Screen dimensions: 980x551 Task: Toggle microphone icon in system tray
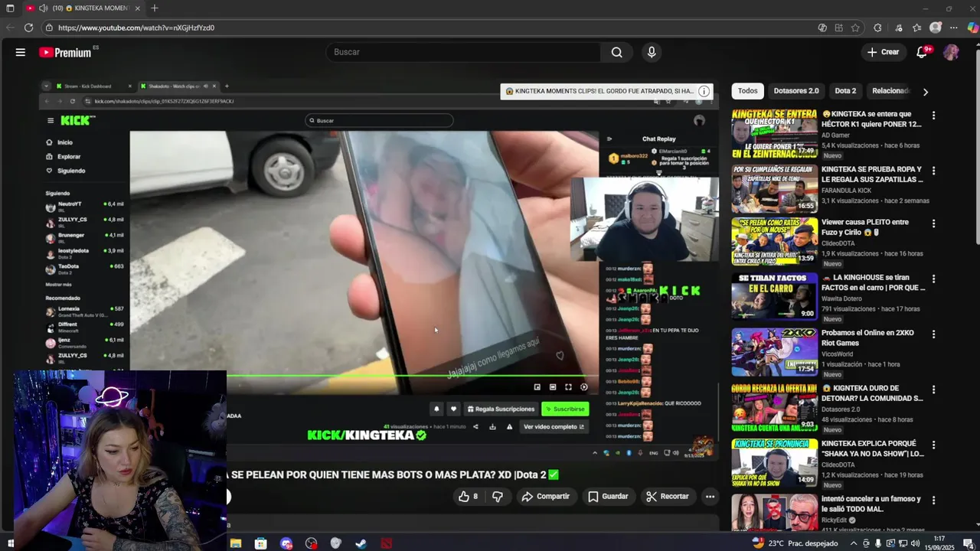[x=877, y=543]
